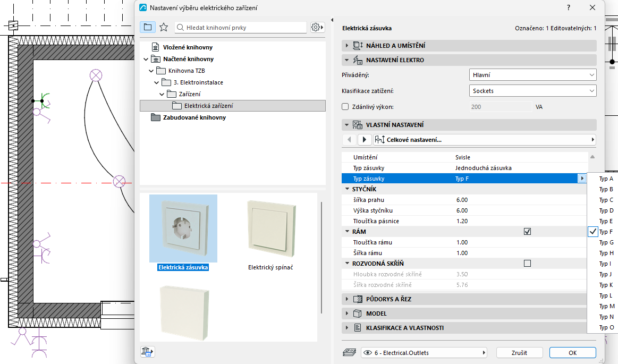The height and width of the screenshot is (364, 618).
Task: Select the Zabudované knihovny tree item
Action: pos(194,117)
